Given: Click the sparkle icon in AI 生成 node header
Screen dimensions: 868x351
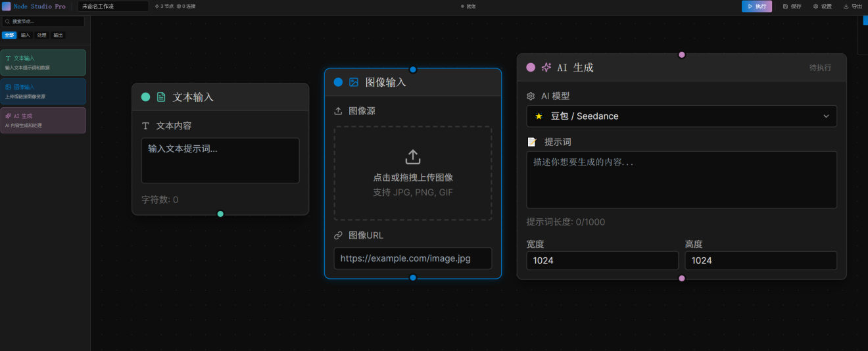Looking at the screenshot, I should [546, 67].
